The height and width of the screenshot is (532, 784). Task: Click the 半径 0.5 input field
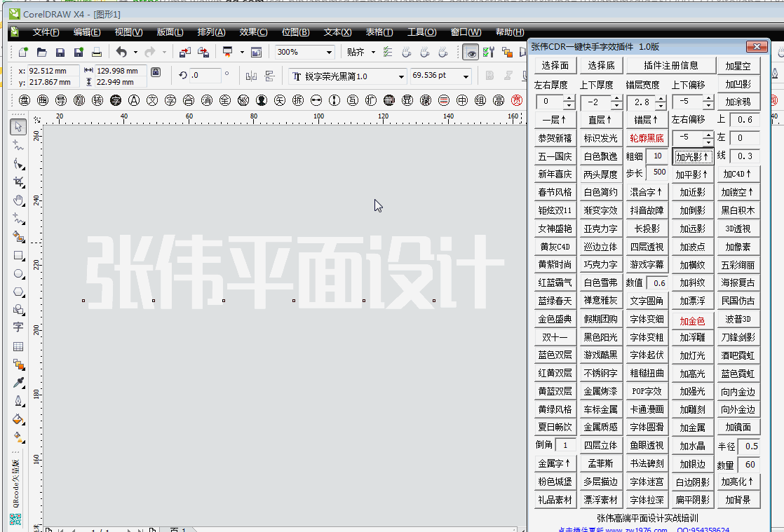coord(748,446)
